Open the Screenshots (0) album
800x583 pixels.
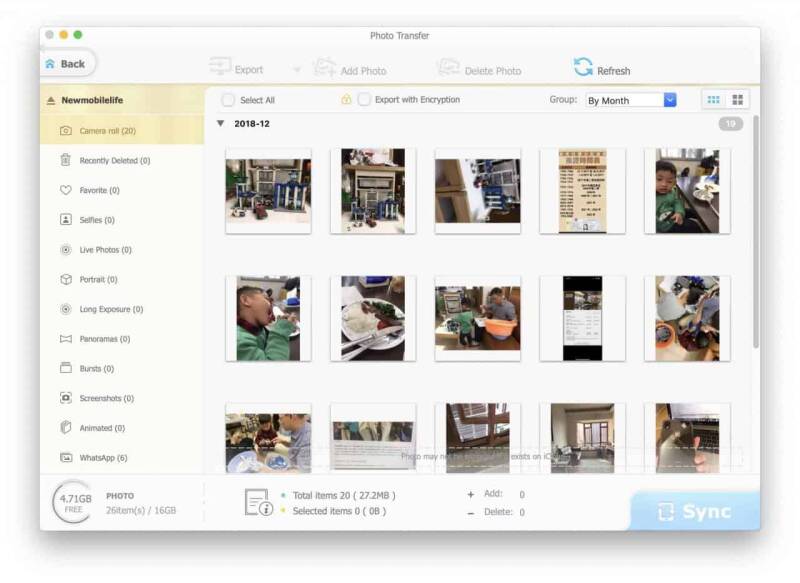(122, 398)
